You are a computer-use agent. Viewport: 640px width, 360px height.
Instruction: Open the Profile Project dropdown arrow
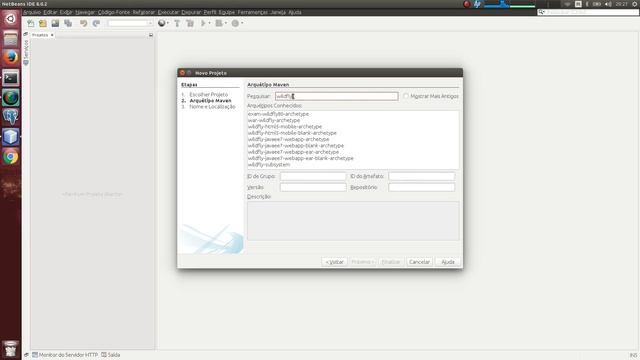(x=242, y=23)
